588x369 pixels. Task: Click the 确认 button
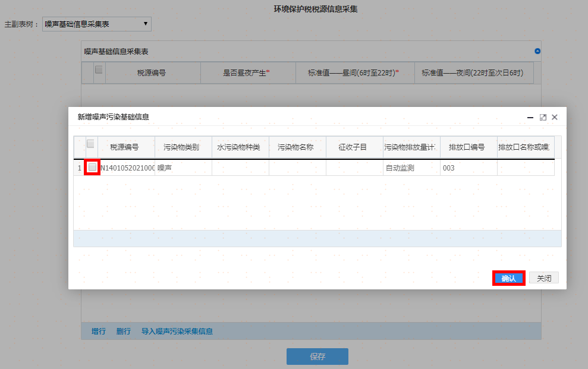[508, 278]
